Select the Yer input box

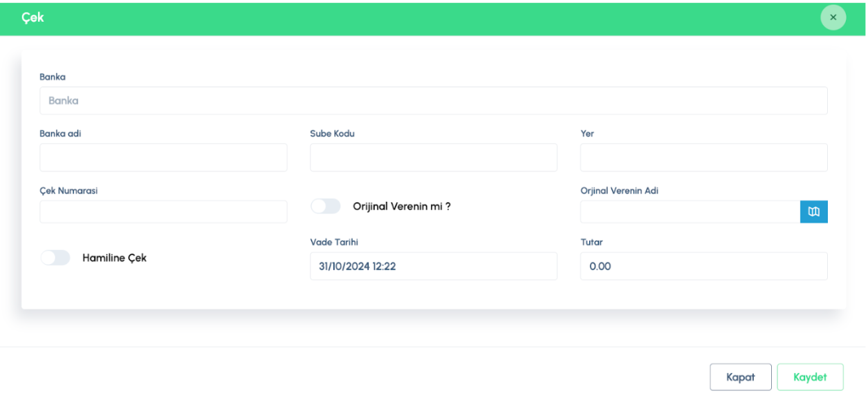(703, 158)
